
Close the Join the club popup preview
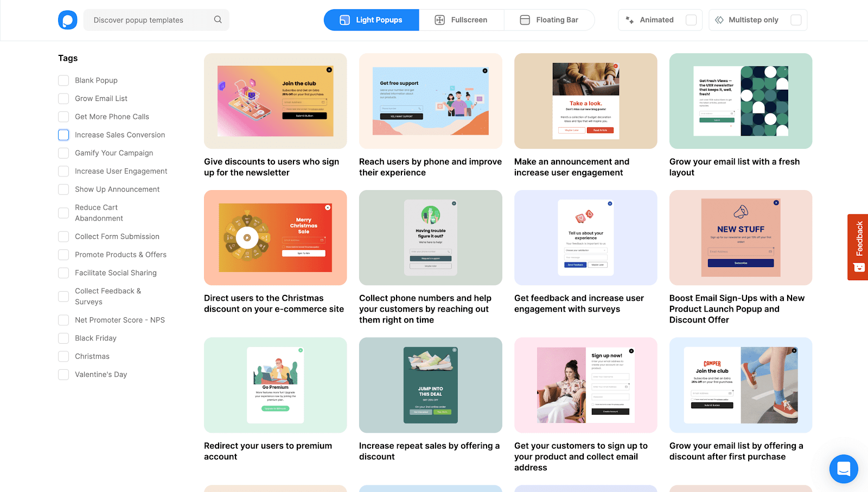(329, 70)
